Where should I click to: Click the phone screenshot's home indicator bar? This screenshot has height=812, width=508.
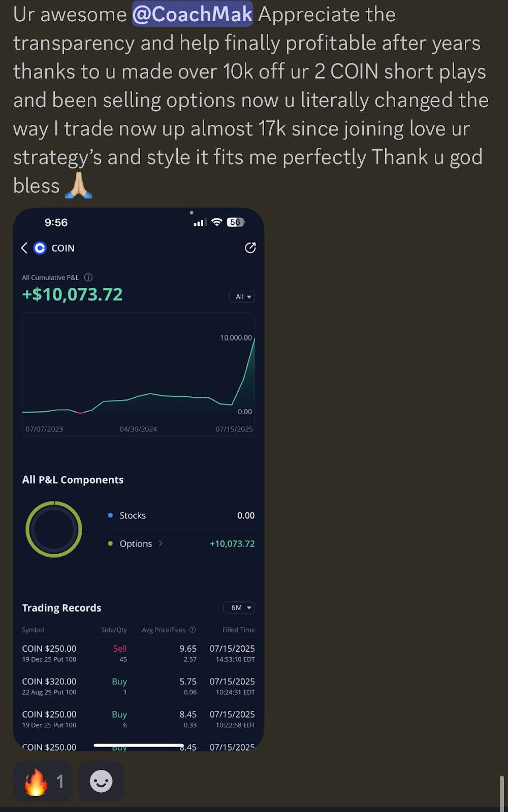coord(138,746)
